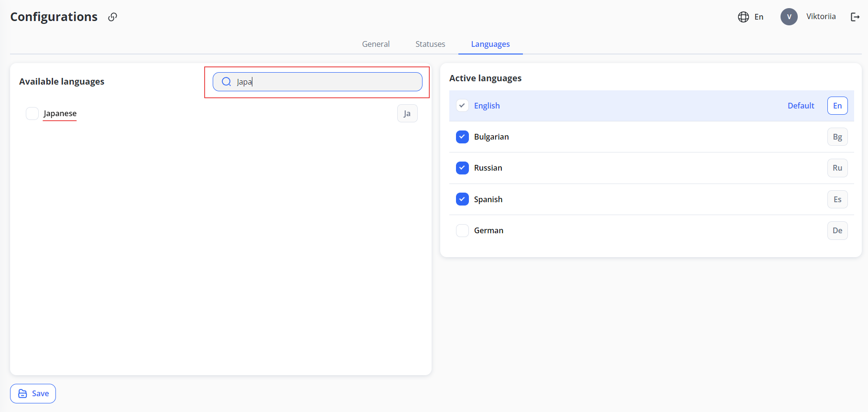Viewport: 868px width, 412px height.
Task: Open the globe language selector icon
Action: (x=743, y=17)
